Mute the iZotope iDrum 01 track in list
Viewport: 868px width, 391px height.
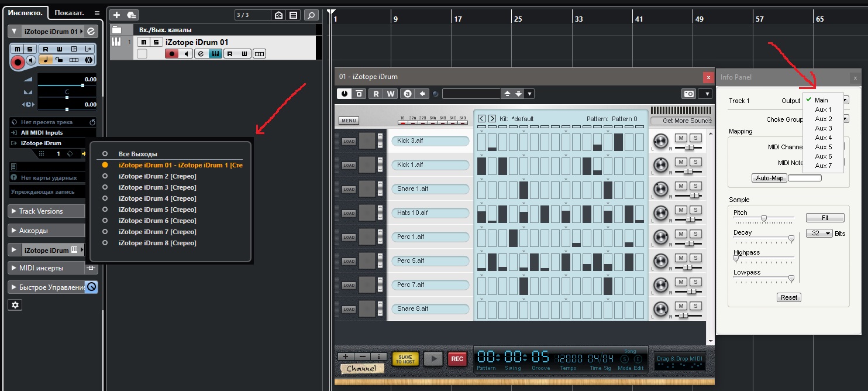pyautogui.click(x=143, y=42)
